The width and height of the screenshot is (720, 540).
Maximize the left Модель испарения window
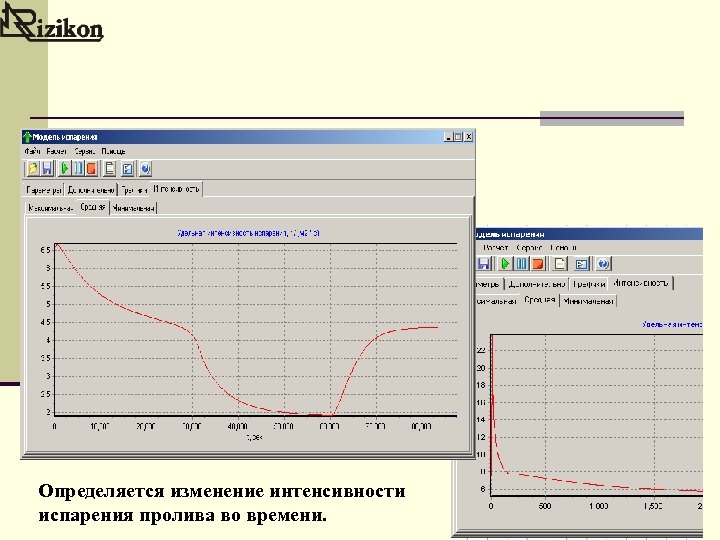[458, 137]
